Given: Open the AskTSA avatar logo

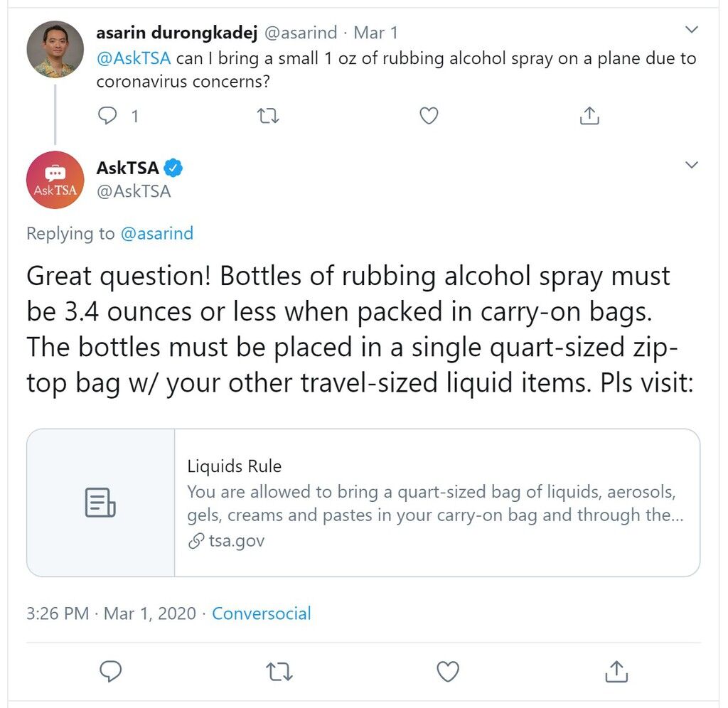Looking at the screenshot, I should click(x=55, y=180).
